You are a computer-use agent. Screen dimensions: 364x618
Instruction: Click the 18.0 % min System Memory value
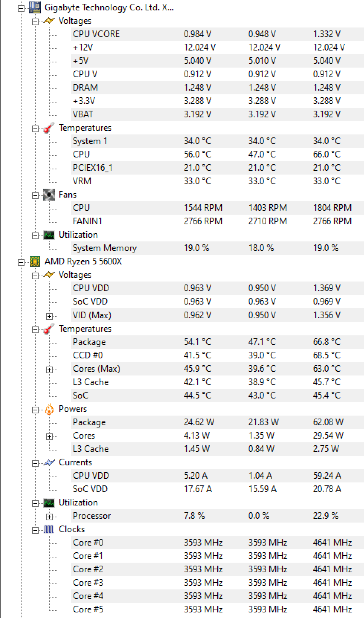pyautogui.click(x=261, y=248)
